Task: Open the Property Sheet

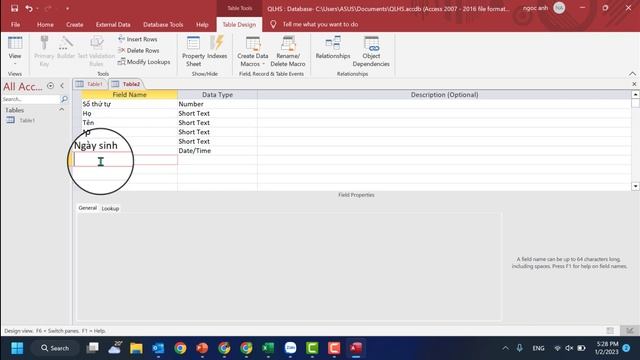Action: [193, 51]
